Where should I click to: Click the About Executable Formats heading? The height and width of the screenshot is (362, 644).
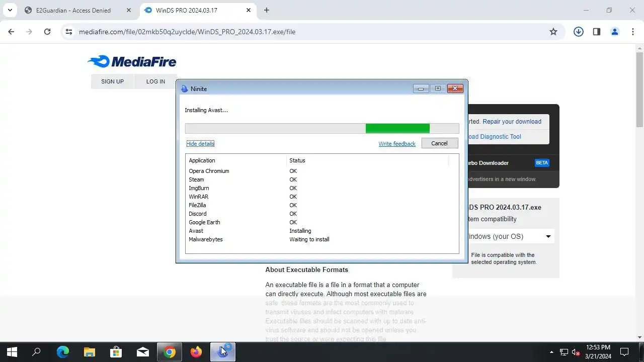click(x=307, y=269)
